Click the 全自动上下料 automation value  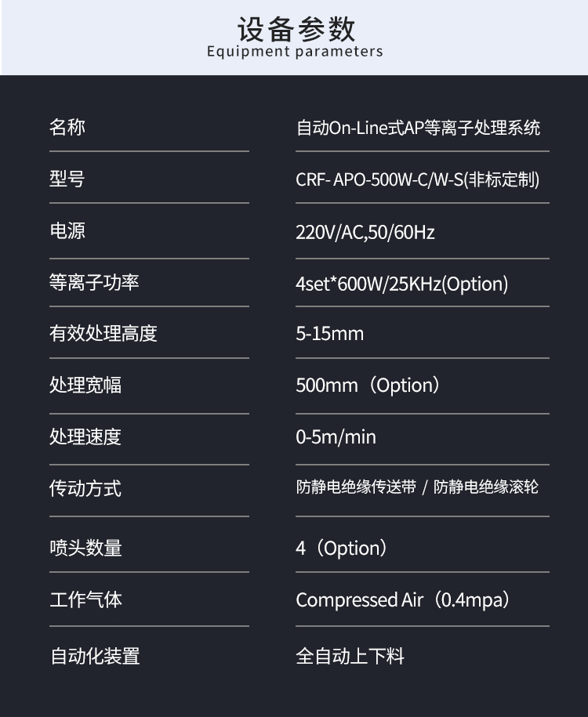[x=350, y=656]
